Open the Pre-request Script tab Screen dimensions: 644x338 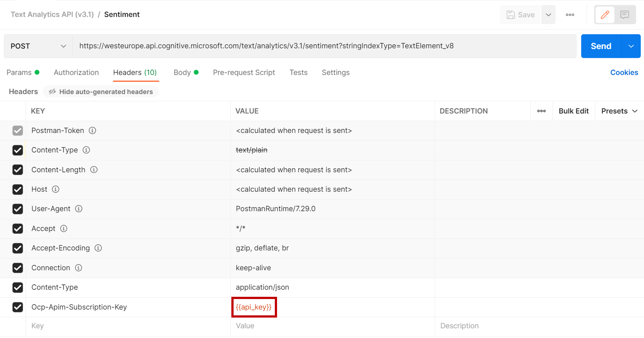click(244, 72)
